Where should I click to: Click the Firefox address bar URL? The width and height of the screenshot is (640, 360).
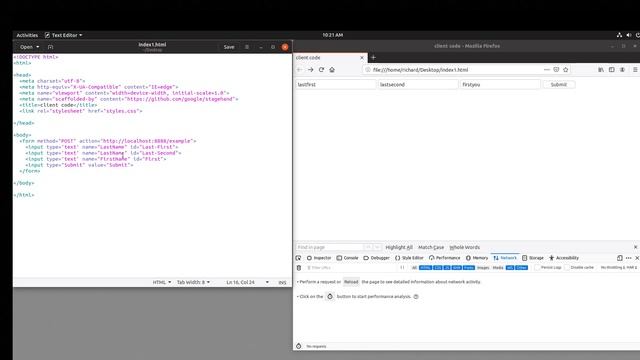pos(420,70)
